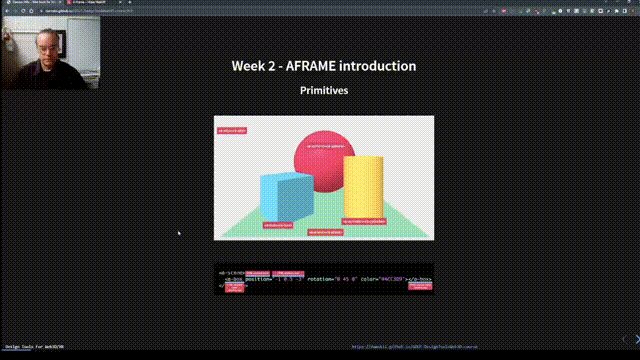Open a new tab with the plus icon
This screenshot has width=640, height=360.
point(130,2)
